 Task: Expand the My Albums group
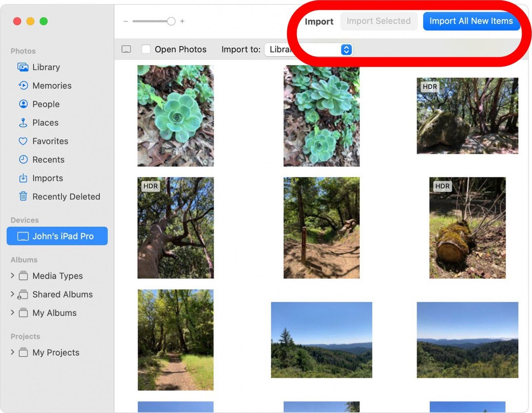click(x=12, y=313)
